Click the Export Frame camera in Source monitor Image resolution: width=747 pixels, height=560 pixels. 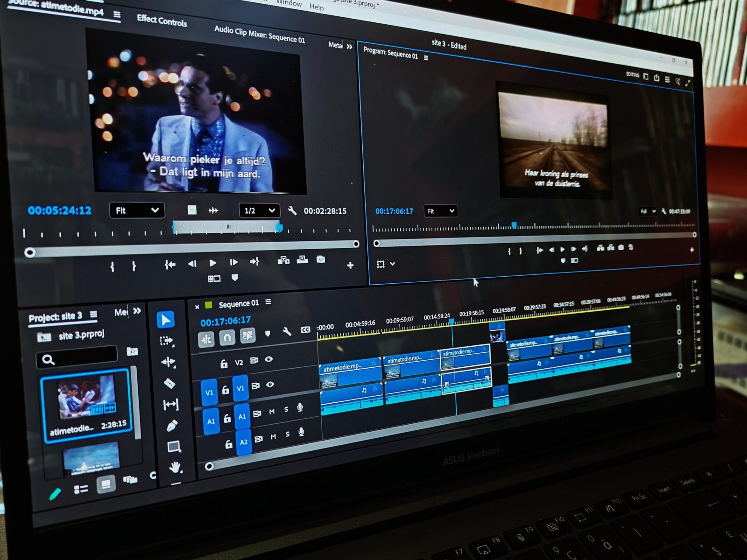(321, 259)
